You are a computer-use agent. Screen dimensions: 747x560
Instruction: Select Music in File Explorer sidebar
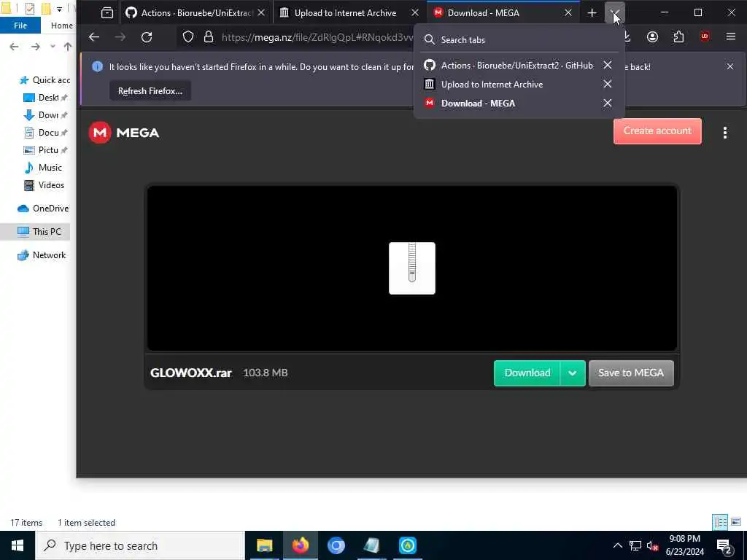(x=43, y=168)
